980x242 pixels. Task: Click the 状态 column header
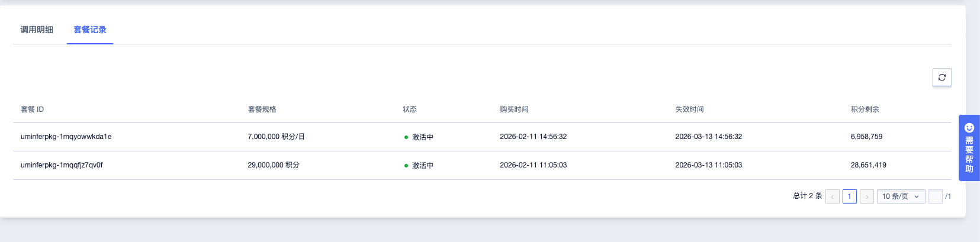click(410, 109)
